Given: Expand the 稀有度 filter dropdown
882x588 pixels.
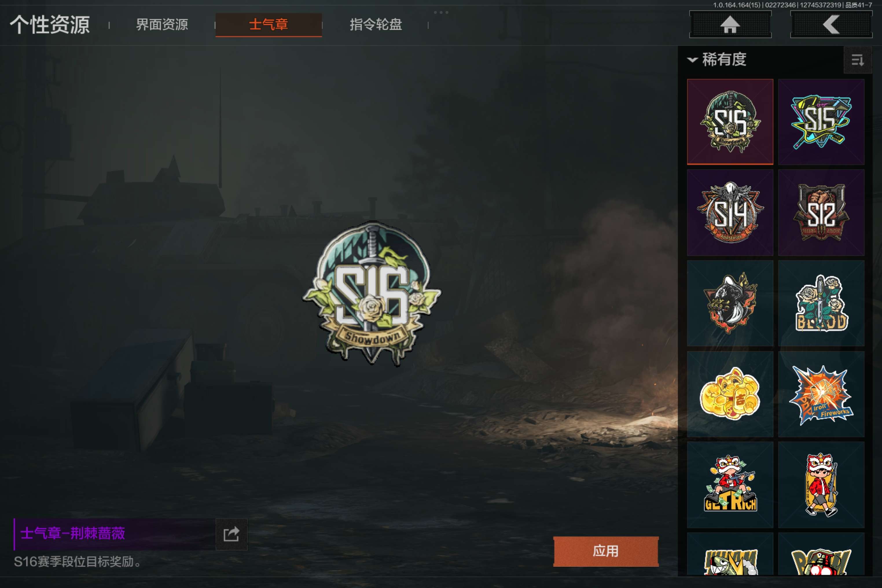Looking at the screenshot, I should point(716,60).
